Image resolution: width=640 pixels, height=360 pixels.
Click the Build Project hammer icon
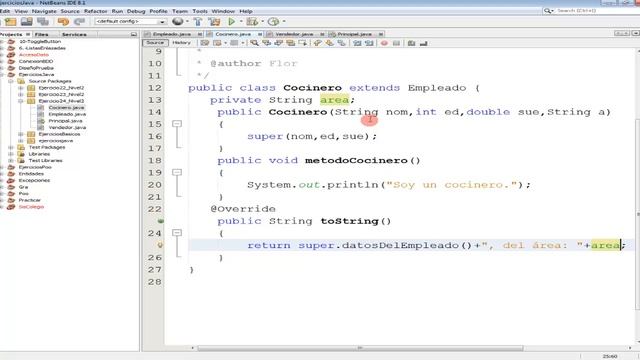[198, 22]
